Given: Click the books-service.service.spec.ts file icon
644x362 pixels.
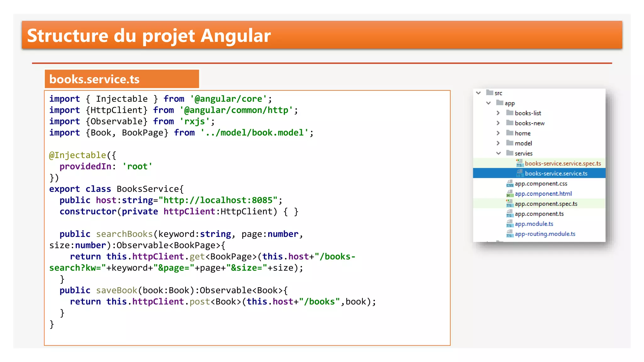Looking at the screenshot, I should pos(519,163).
